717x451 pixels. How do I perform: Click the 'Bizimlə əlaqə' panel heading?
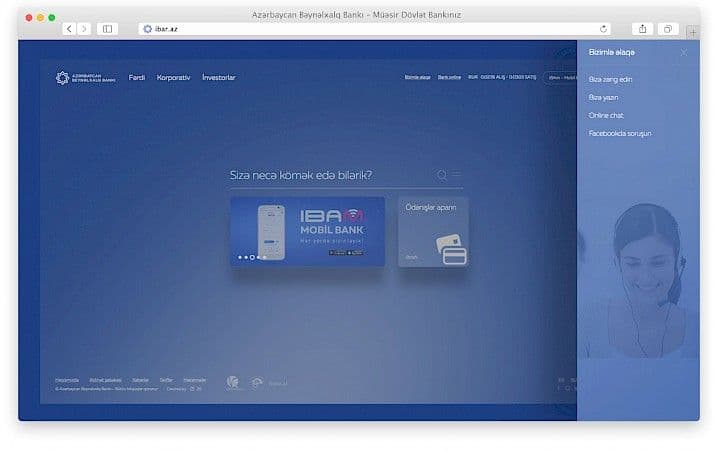pos(612,53)
